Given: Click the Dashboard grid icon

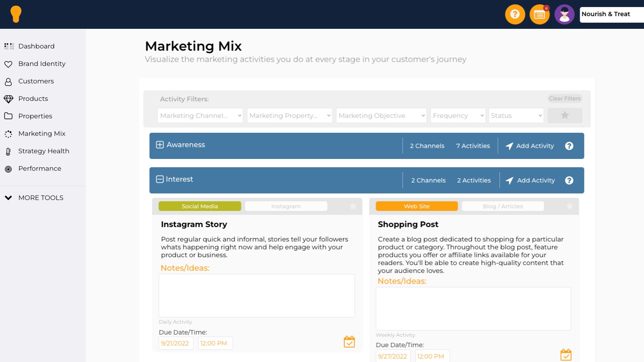Looking at the screenshot, I should click(9, 46).
